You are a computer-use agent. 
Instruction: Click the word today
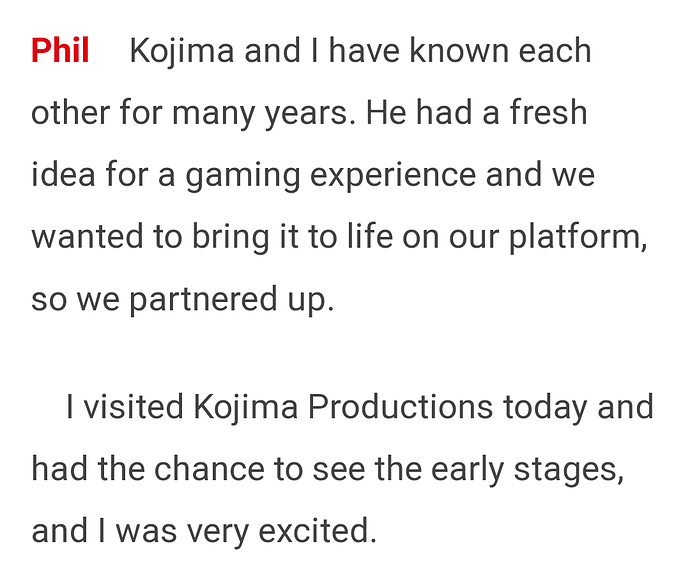(x=545, y=409)
